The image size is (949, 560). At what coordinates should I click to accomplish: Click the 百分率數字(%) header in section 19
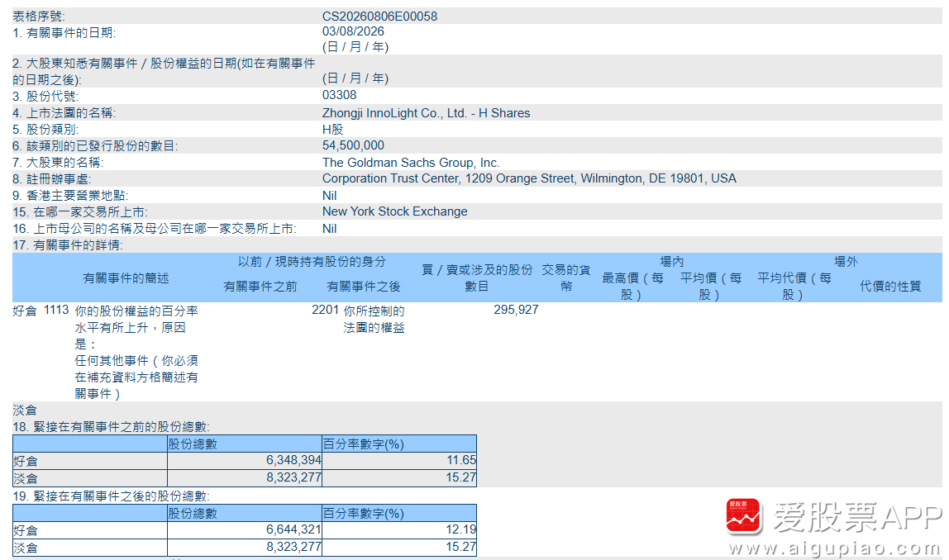click(x=363, y=514)
